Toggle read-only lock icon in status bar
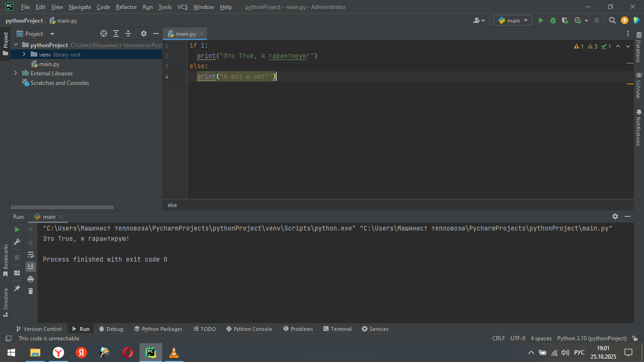Image resolution: width=644 pixels, height=362 pixels. pos(635,338)
